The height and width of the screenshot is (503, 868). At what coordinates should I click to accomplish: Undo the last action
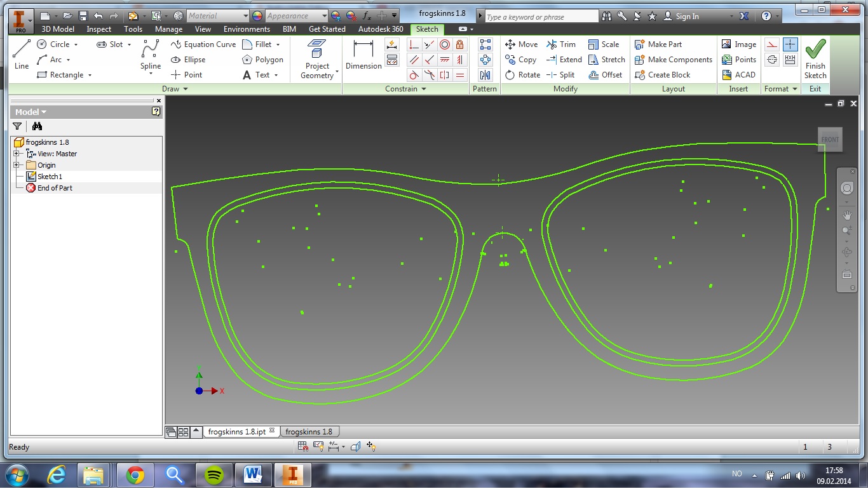[98, 16]
